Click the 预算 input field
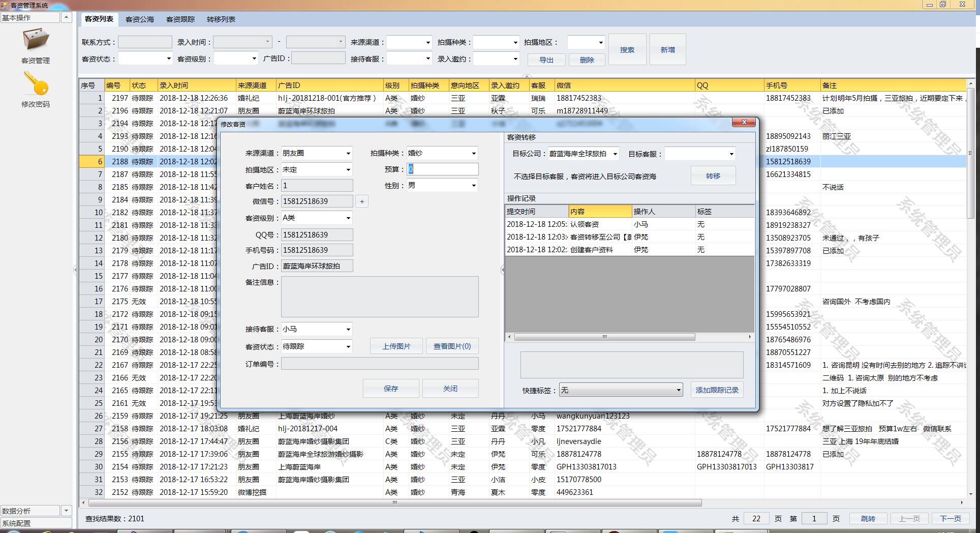 (443, 169)
